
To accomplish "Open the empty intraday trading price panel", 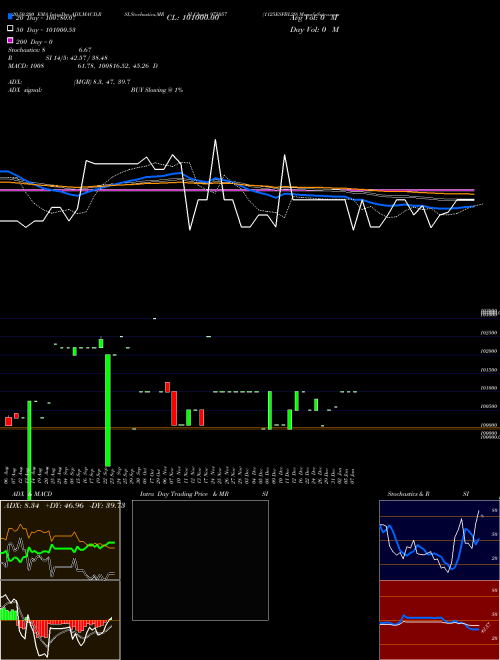I will (200, 560).
